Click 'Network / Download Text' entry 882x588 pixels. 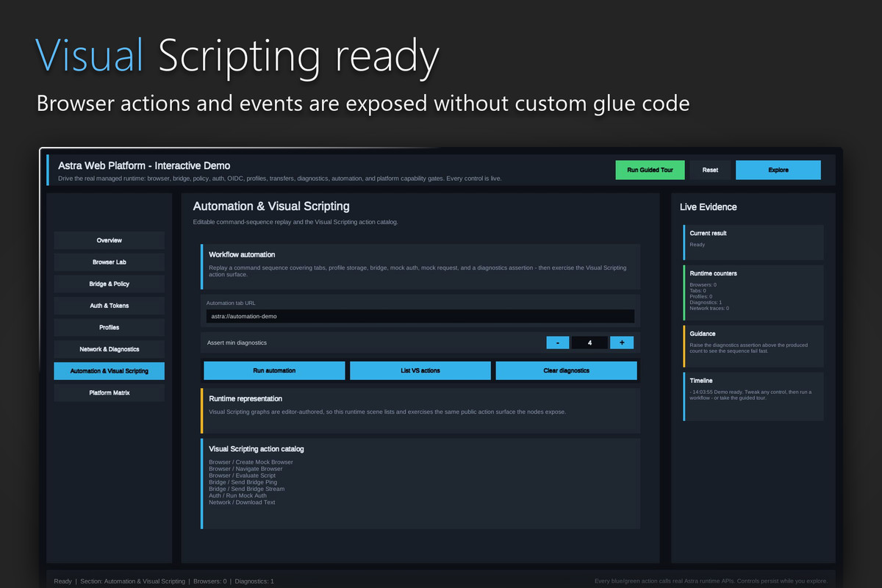point(242,502)
